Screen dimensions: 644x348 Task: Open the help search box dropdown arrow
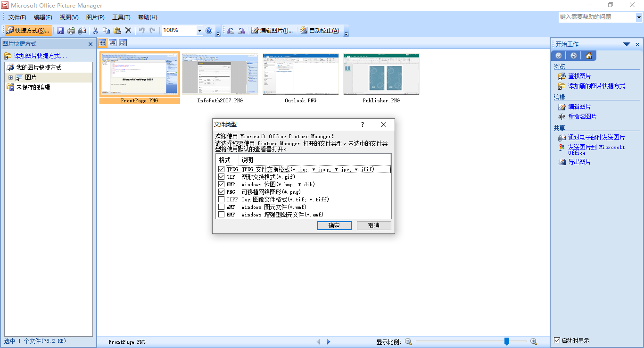(639, 17)
